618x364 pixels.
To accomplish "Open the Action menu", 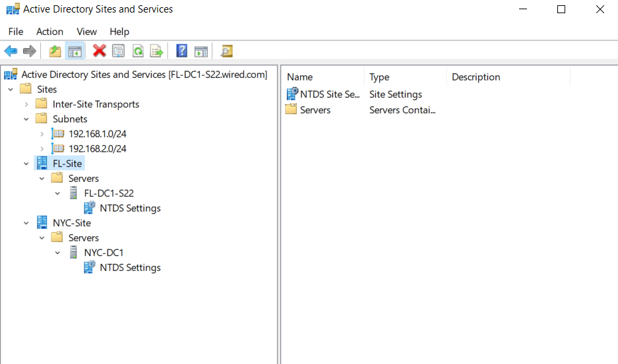I will (x=49, y=32).
